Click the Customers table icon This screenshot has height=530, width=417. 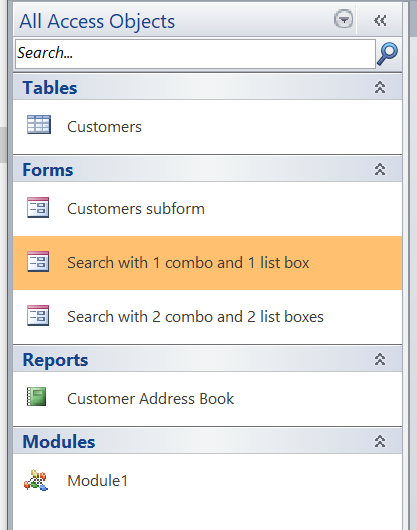[39, 124]
